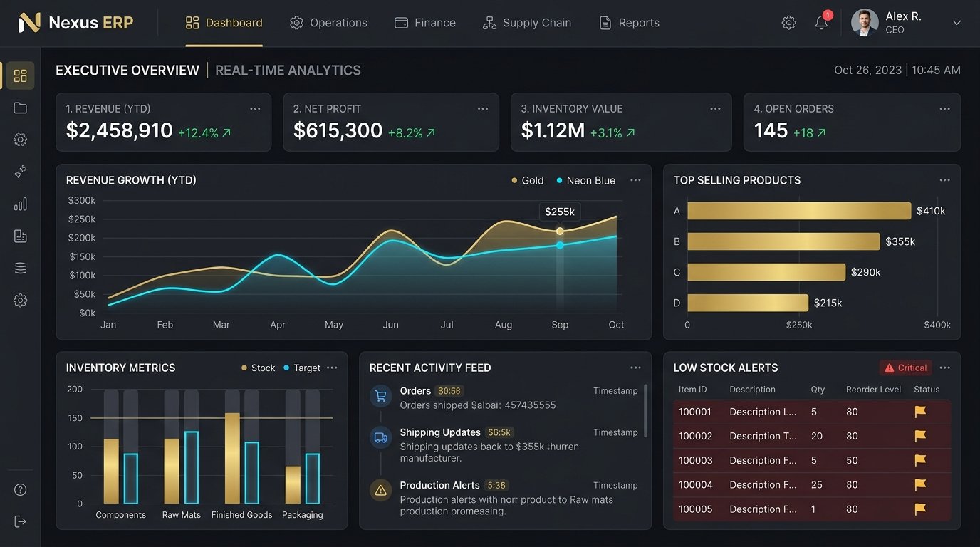
Task: Open the notification bell
Action: pos(821,23)
